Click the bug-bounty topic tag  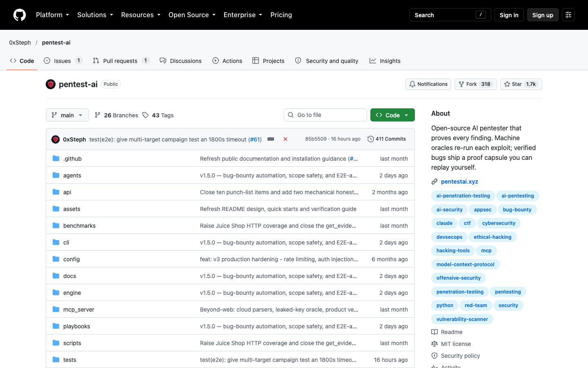(517, 209)
